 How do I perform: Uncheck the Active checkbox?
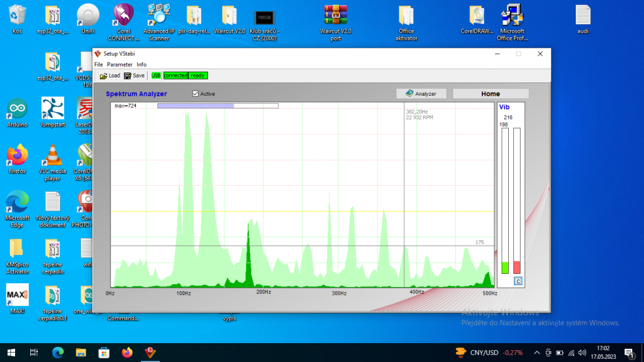tap(196, 94)
